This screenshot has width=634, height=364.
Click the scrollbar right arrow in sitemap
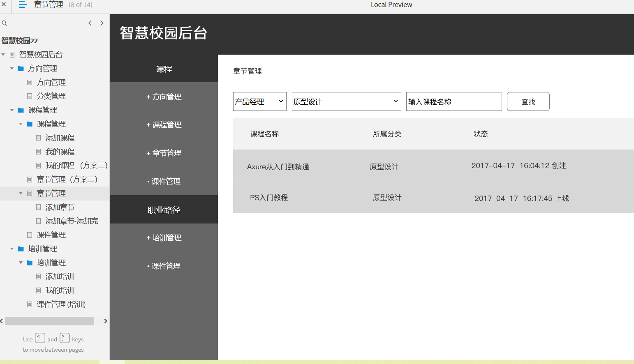tap(106, 321)
